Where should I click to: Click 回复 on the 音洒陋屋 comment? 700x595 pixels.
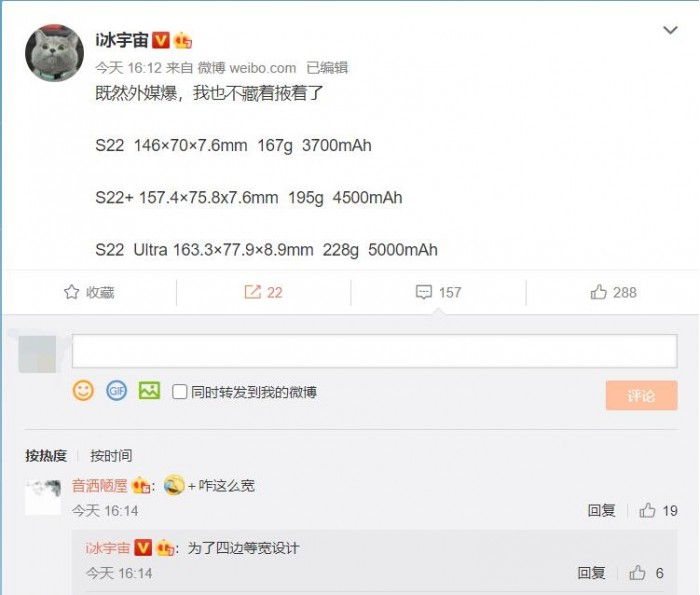(601, 510)
